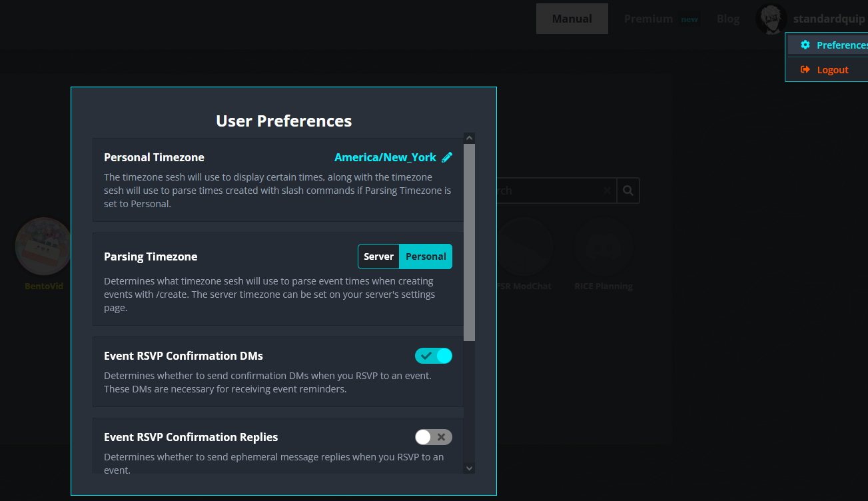Open the Manual page
This screenshot has height=501, width=868.
click(572, 19)
